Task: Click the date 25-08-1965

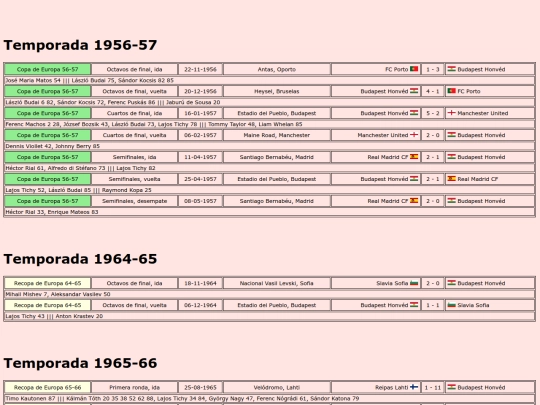Action: pyautogui.click(x=200, y=387)
